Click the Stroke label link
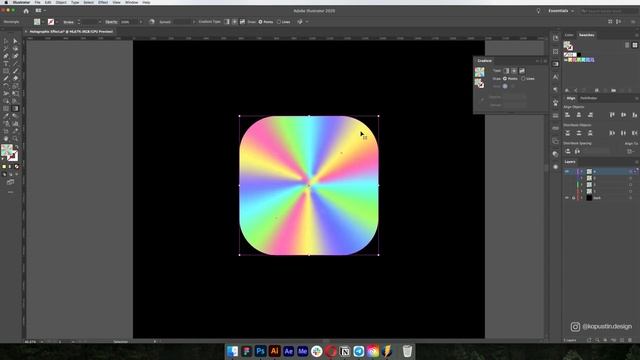 click(69, 22)
